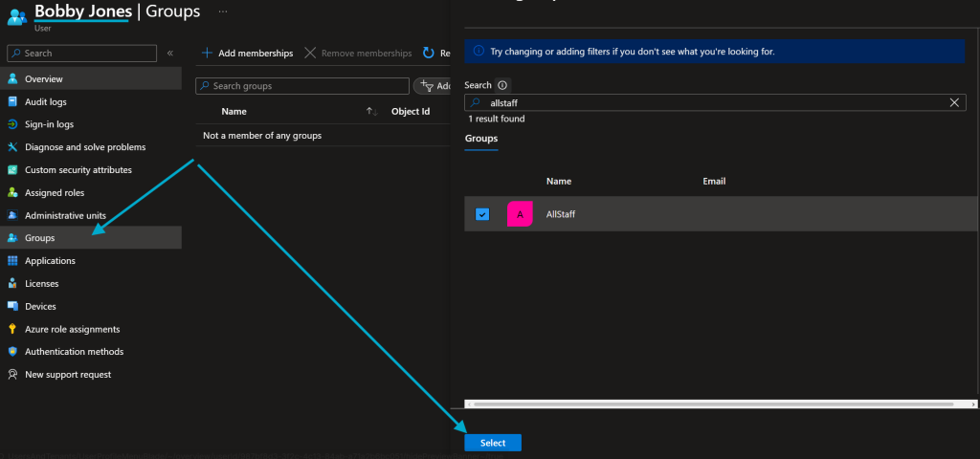The height and width of the screenshot is (459, 980).
Task: Clear the allstaff search with X
Action: click(x=954, y=102)
